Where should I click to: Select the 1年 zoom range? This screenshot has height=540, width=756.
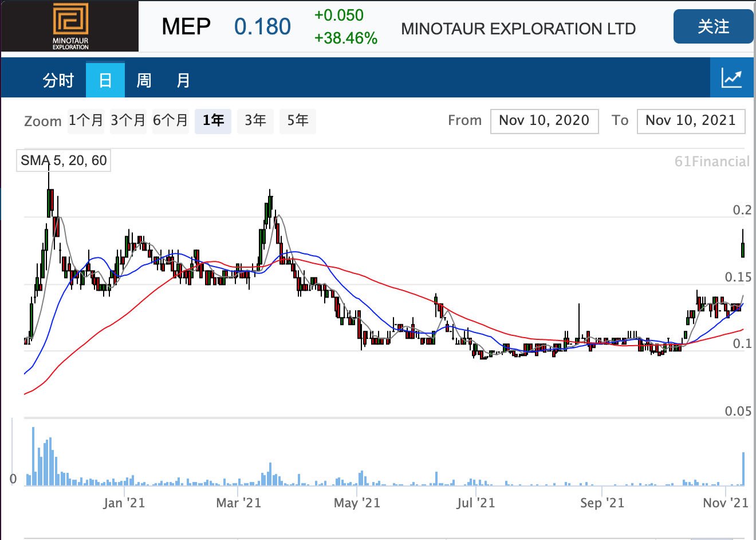click(x=213, y=120)
